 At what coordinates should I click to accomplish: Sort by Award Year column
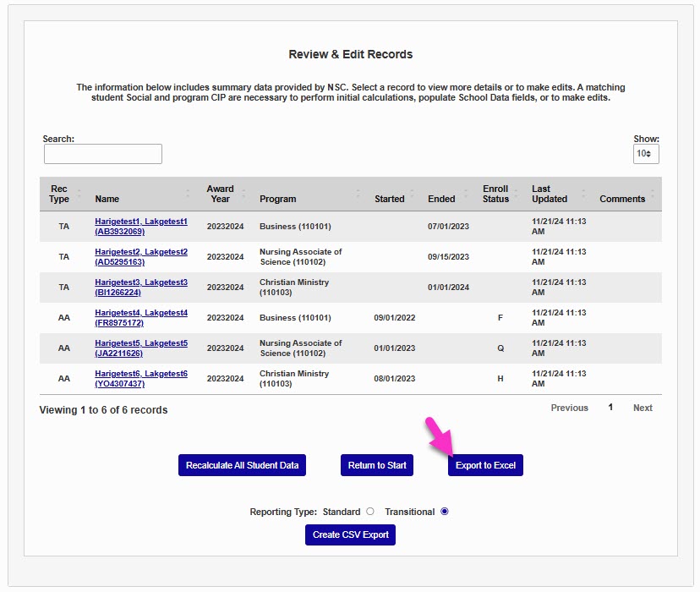219,194
